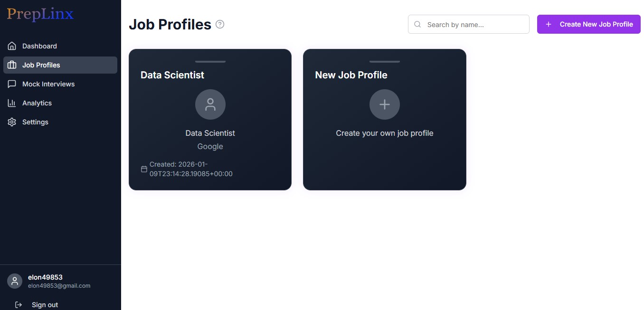
Task: Click the PrepLinx logo
Action: [40, 15]
